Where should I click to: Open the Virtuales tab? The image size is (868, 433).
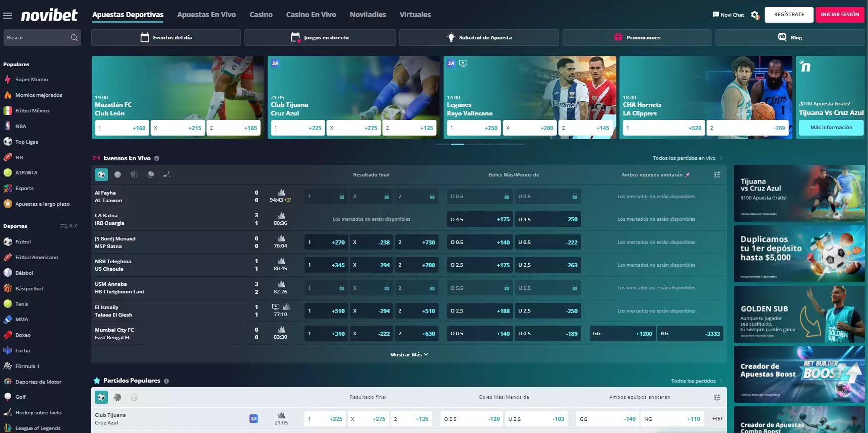pyautogui.click(x=415, y=15)
